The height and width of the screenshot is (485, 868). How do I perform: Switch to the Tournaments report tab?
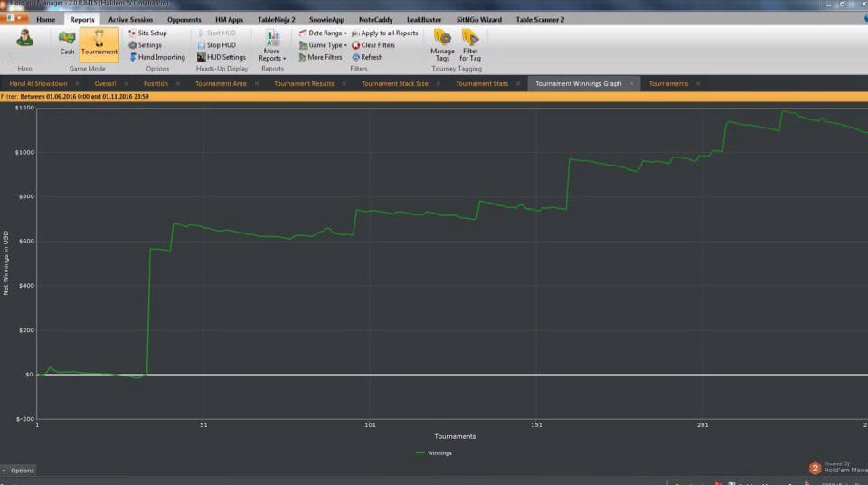668,83
